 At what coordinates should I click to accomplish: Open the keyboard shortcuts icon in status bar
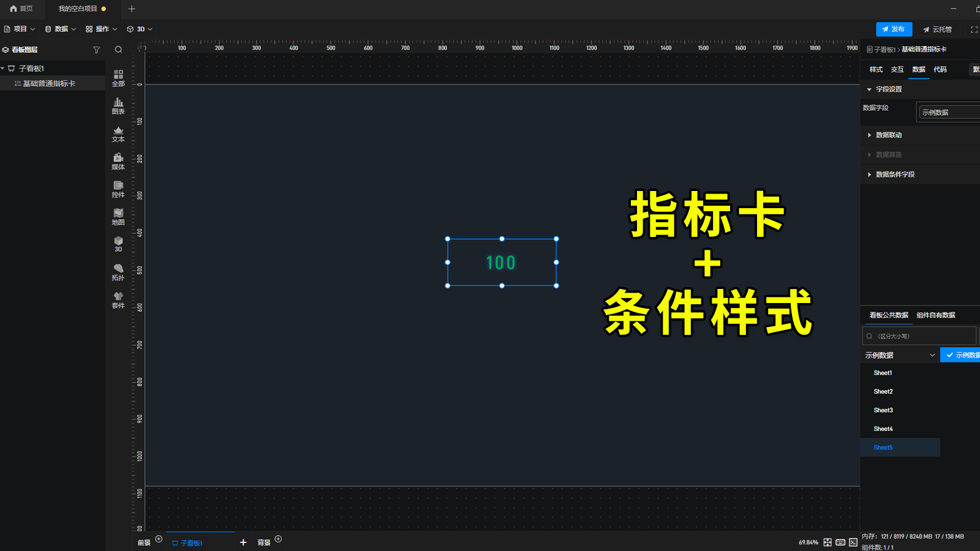(x=840, y=542)
